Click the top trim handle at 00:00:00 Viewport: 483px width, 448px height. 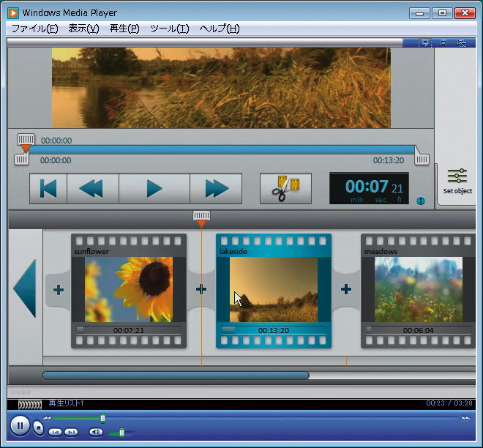click(26, 140)
